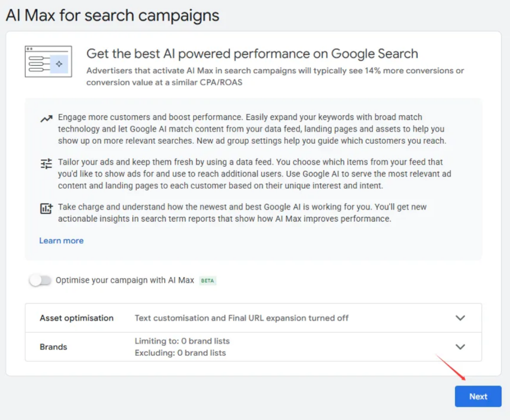Collapse the Brands chevron arrow
The height and width of the screenshot is (420, 510).
point(461,346)
